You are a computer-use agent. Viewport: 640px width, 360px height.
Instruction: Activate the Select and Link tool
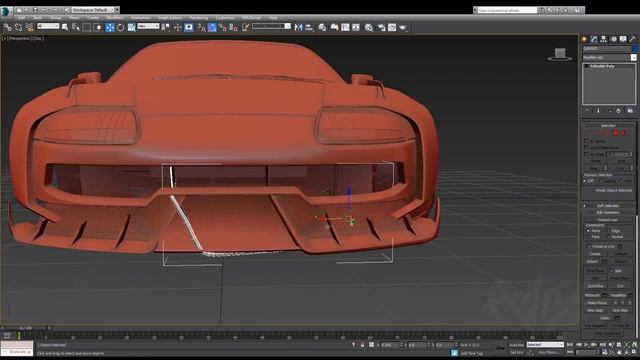[x=8, y=27]
